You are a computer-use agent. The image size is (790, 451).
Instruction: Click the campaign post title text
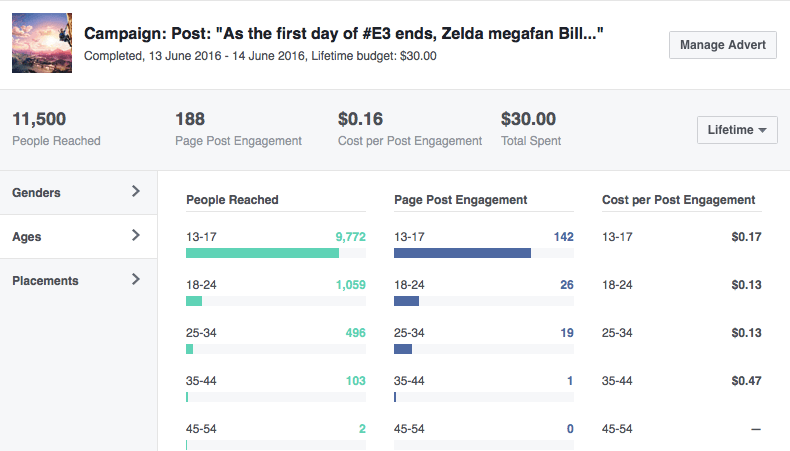pyautogui.click(x=344, y=35)
